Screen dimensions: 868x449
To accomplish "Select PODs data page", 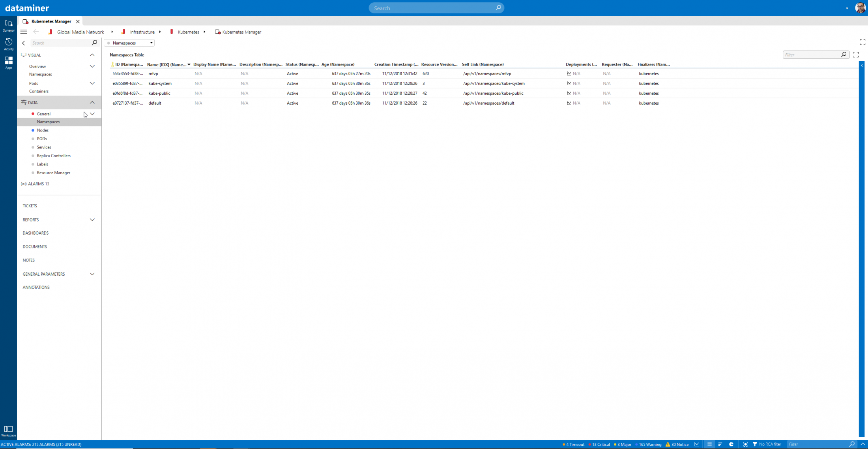I will click(42, 139).
